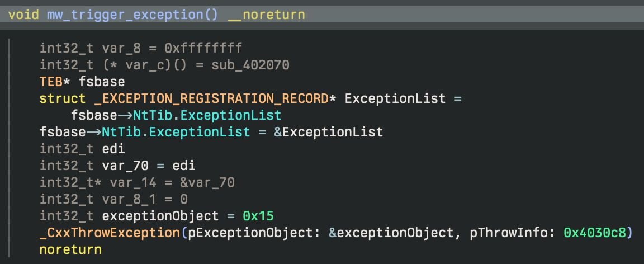This screenshot has height=264, width=644.
Task: Jump to the _CxxThrowException call
Action: tap(110, 233)
